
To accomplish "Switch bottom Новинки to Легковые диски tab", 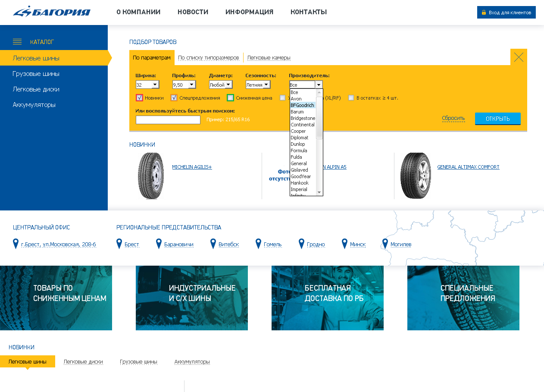I will click(x=83, y=362).
